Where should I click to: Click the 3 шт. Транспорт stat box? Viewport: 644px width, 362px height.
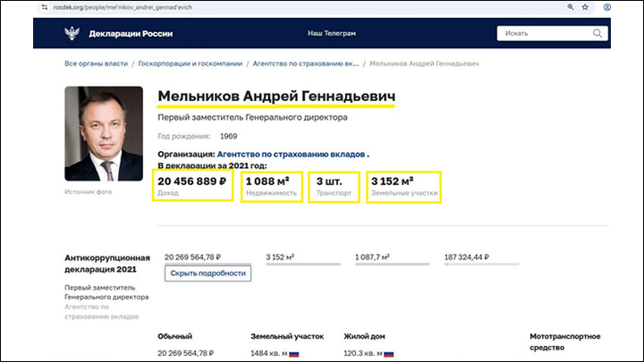tap(334, 185)
